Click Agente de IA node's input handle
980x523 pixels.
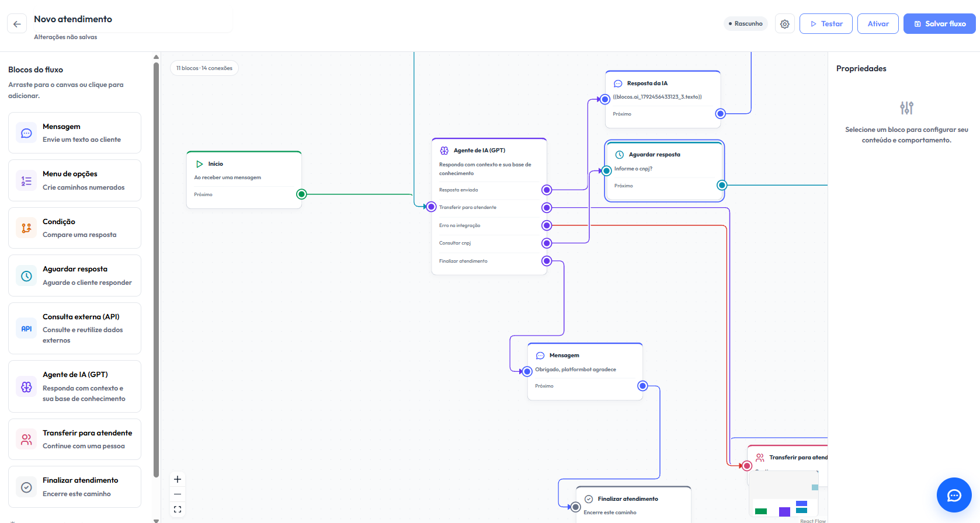click(x=431, y=207)
